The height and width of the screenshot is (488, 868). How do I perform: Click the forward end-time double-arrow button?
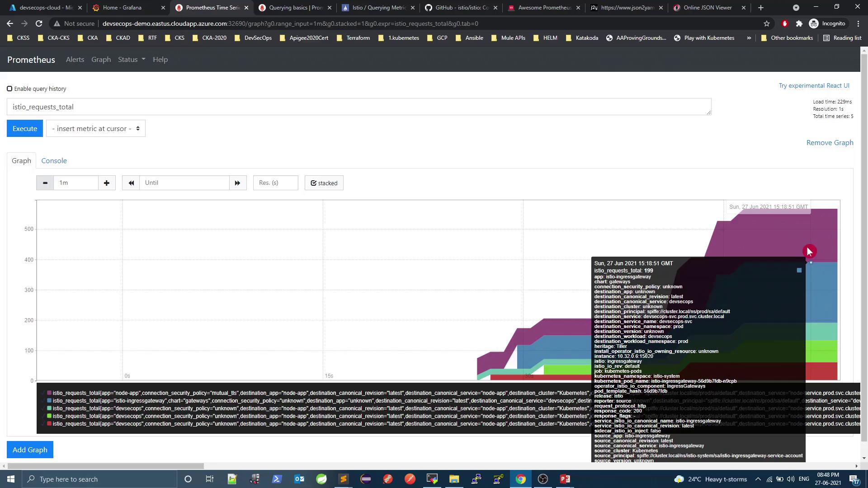237,183
